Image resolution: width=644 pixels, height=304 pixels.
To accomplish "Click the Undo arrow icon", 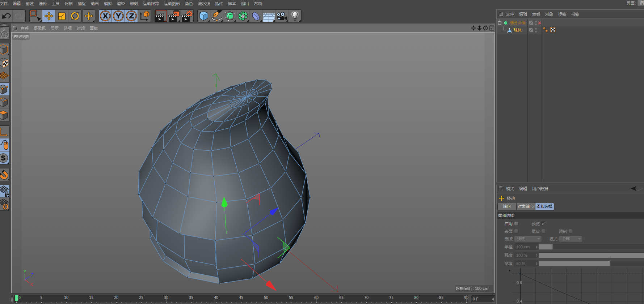I will click(7, 16).
